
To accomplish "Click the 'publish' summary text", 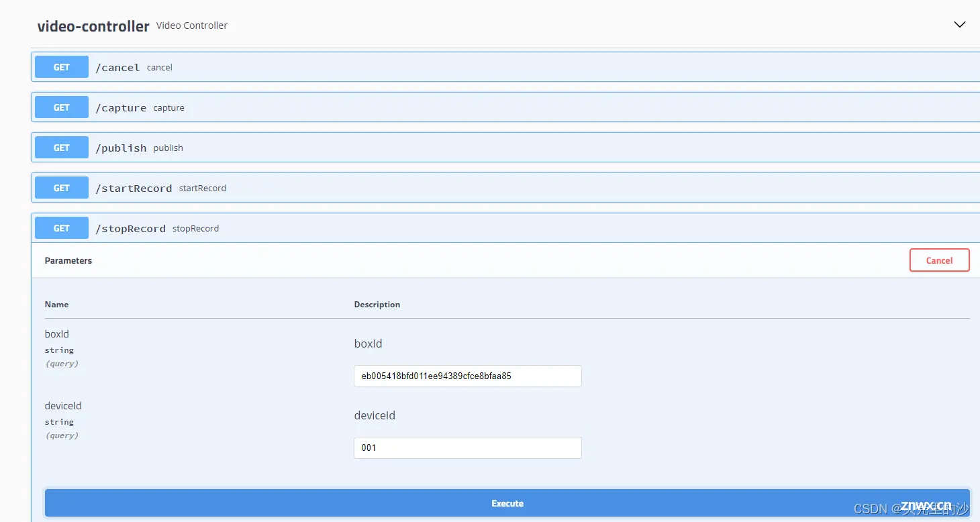I will (168, 148).
